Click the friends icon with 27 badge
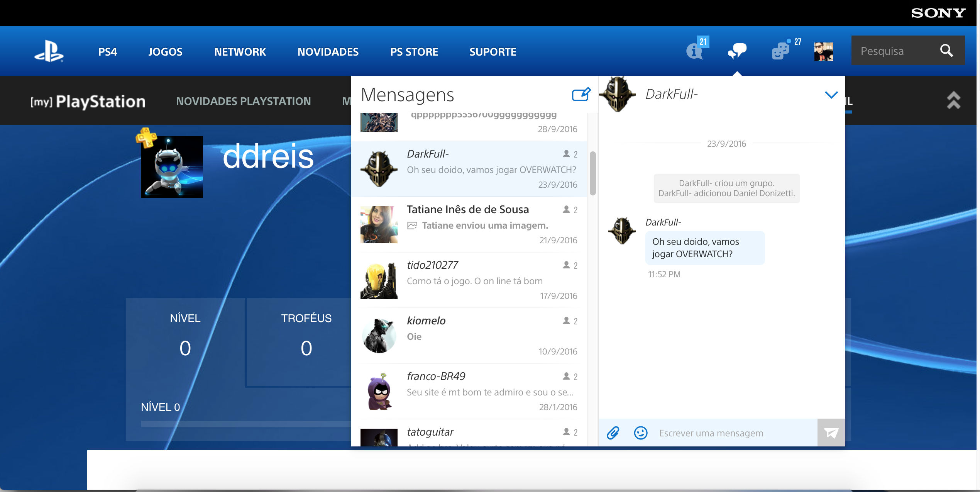This screenshot has width=980, height=492. click(x=780, y=51)
